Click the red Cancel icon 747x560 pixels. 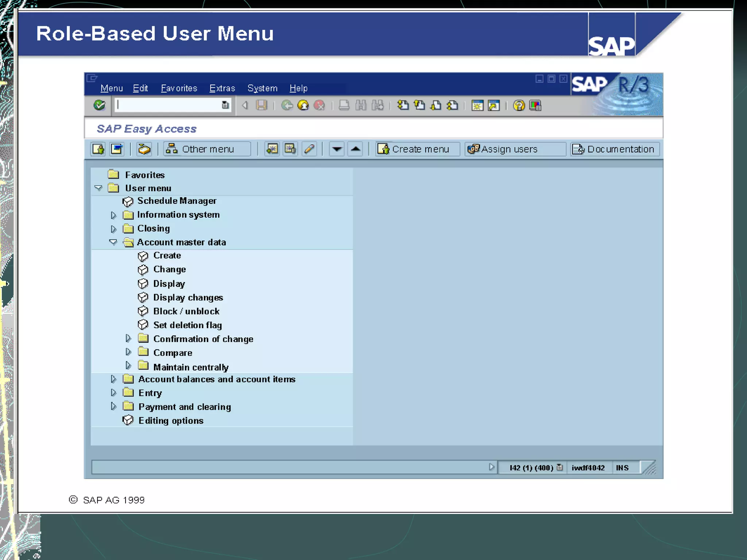click(319, 105)
